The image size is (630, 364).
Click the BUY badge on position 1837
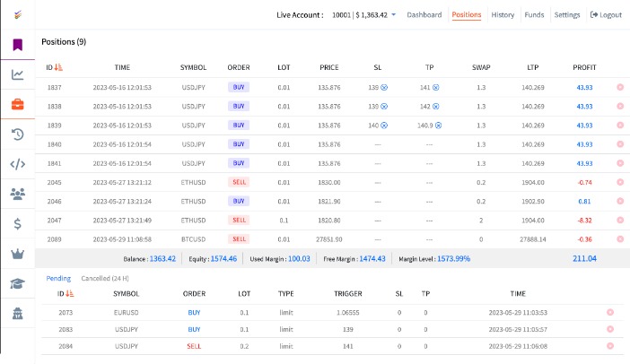[239, 87]
